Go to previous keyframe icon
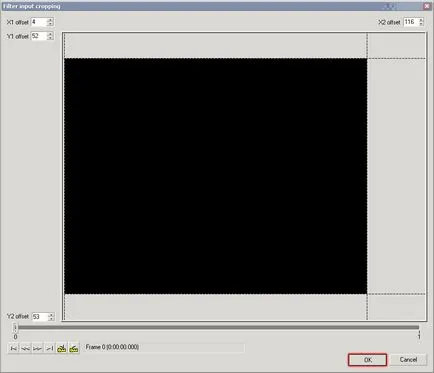Viewport: 434px width, 373px height. [62, 348]
